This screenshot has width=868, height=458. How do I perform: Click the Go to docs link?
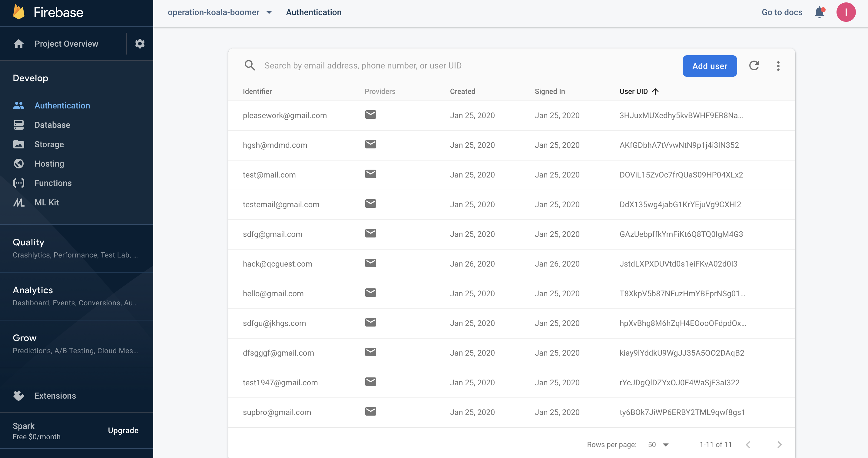[x=781, y=12]
